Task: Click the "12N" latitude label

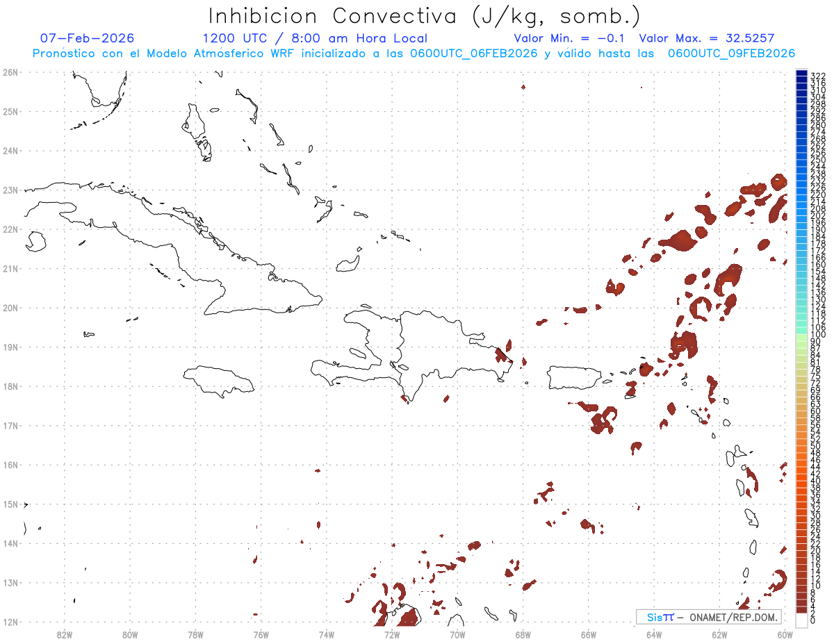Action: click(10, 622)
